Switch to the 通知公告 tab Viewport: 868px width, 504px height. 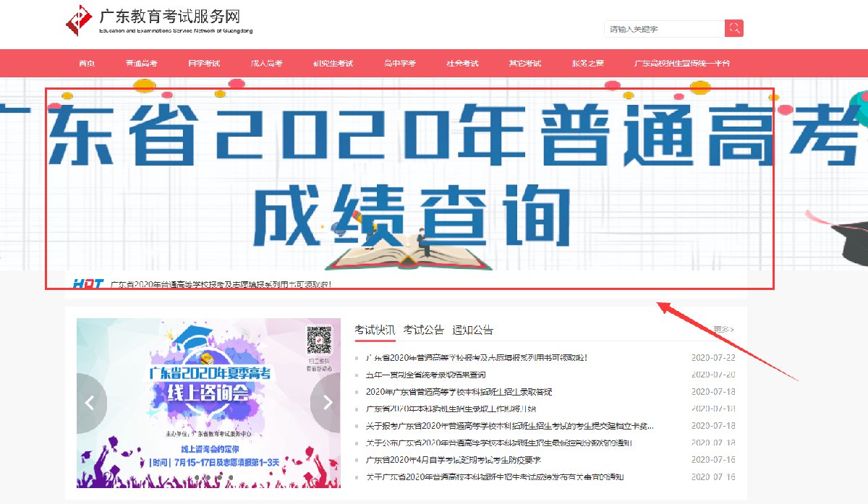point(472,330)
